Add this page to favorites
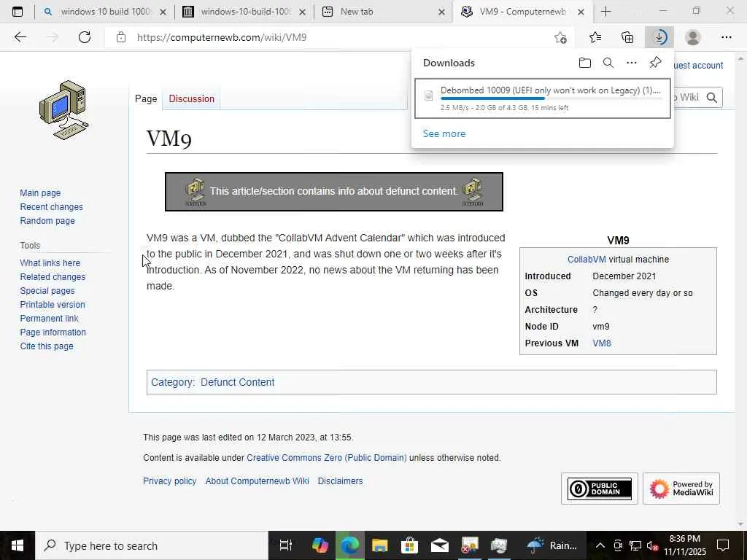The height and width of the screenshot is (560, 747). tap(561, 37)
